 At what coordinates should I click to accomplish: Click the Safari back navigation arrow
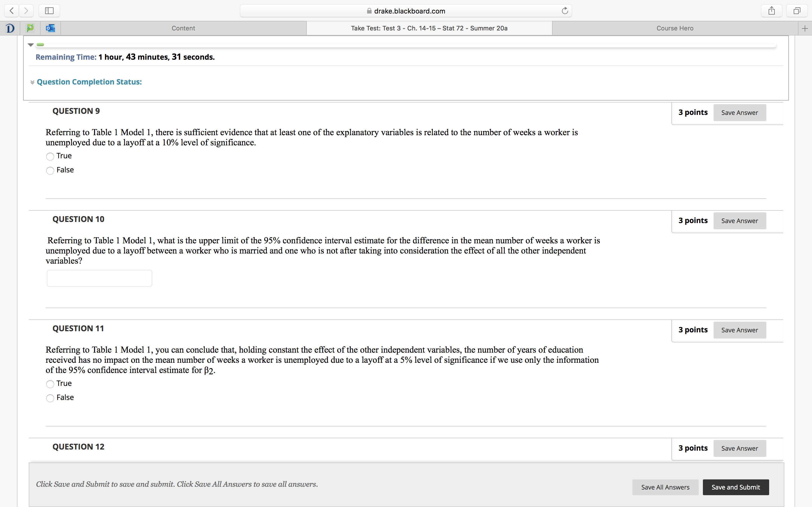[12, 11]
